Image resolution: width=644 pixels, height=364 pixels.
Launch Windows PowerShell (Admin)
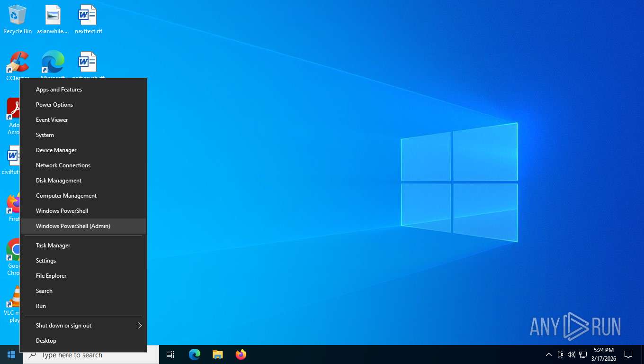point(83,226)
